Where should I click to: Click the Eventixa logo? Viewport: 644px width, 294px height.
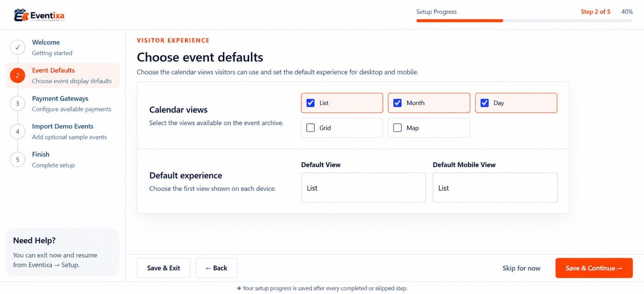point(40,16)
